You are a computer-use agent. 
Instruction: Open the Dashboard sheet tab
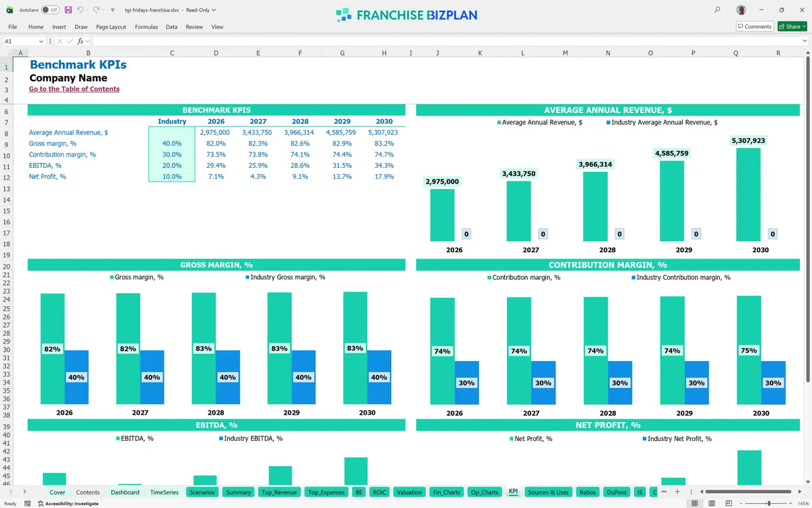coord(125,492)
